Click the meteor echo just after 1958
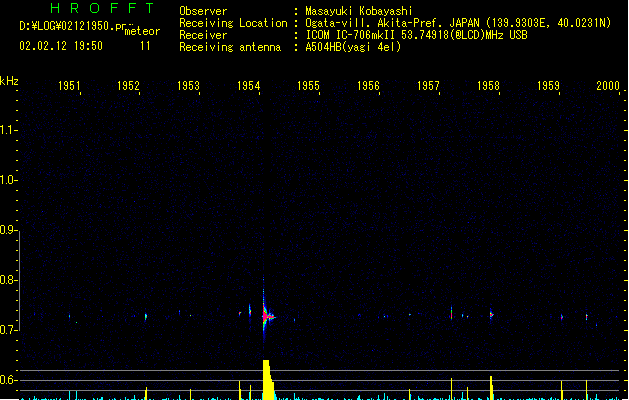Viewport: 629px width, 400px height. [x=491, y=315]
